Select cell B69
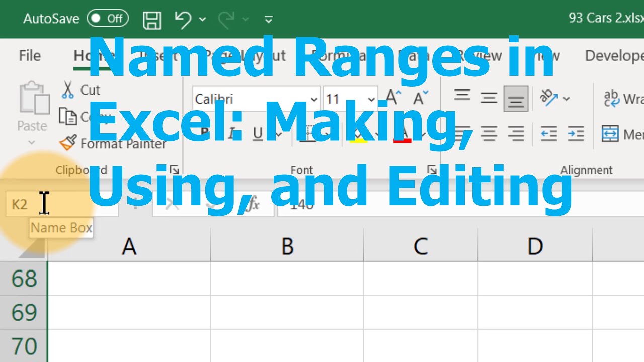 [287, 313]
